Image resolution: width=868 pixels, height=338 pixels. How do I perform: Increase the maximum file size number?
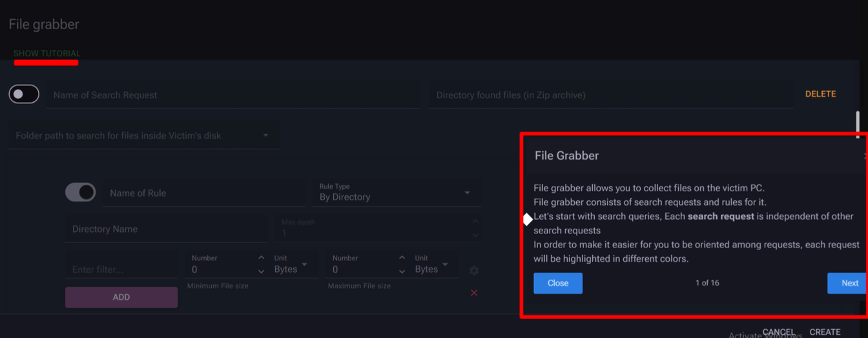pyautogui.click(x=402, y=258)
